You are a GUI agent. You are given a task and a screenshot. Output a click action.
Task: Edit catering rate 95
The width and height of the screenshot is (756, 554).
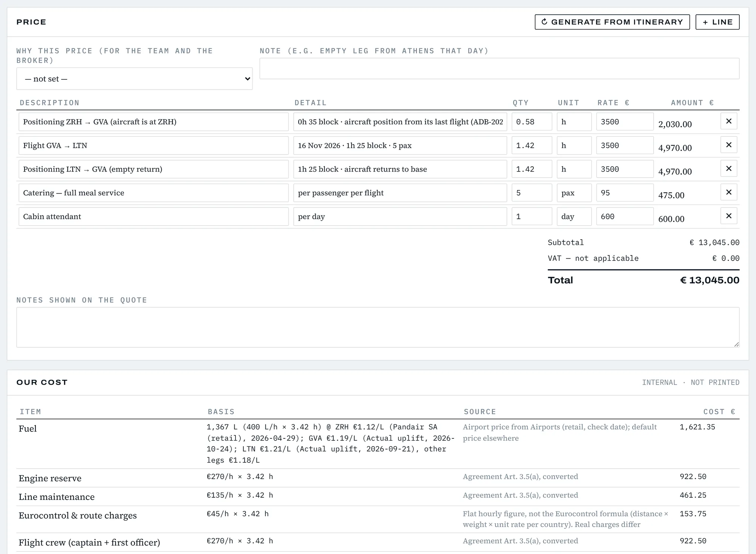625,193
